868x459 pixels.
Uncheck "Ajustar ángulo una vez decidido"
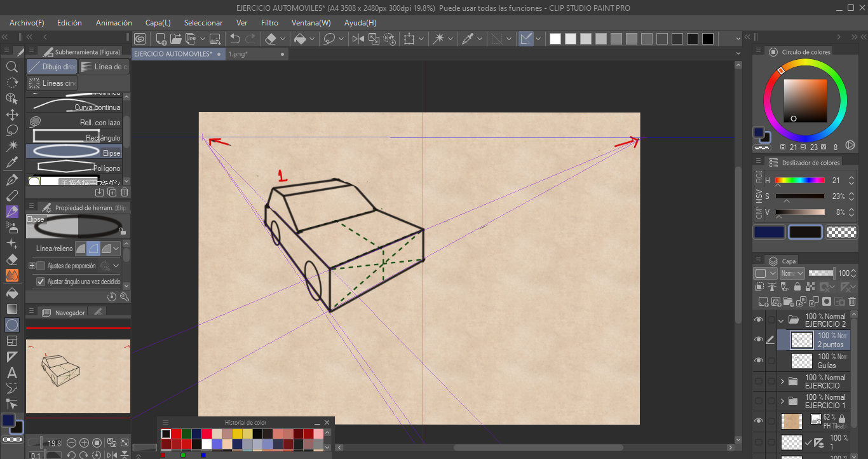click(41, 282)
